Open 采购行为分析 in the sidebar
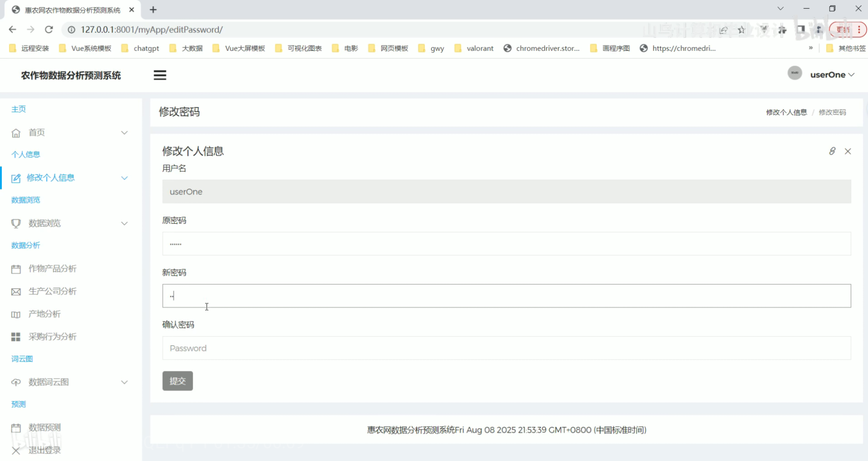The width and height of the screenshot is (868, 461). [x=52, y=337]
